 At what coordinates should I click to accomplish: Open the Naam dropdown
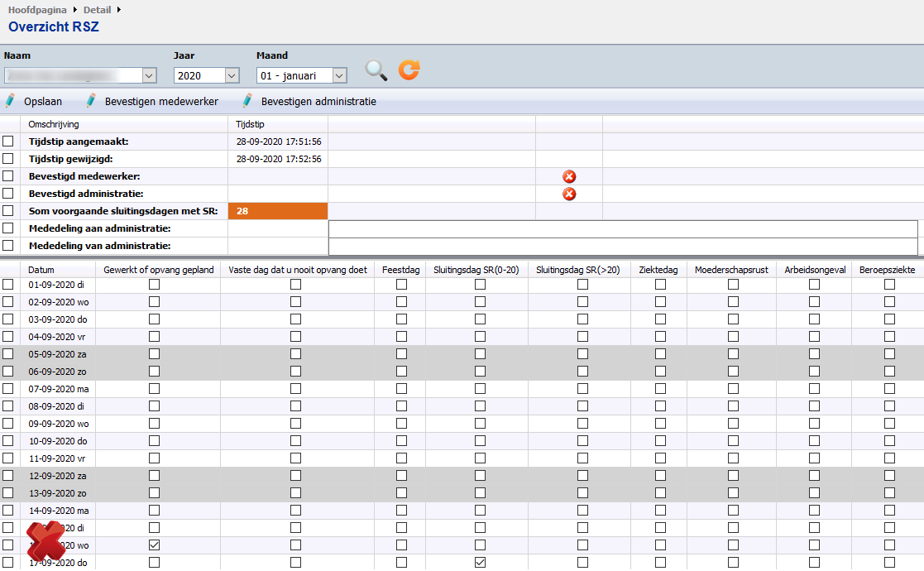coord(150,76)
